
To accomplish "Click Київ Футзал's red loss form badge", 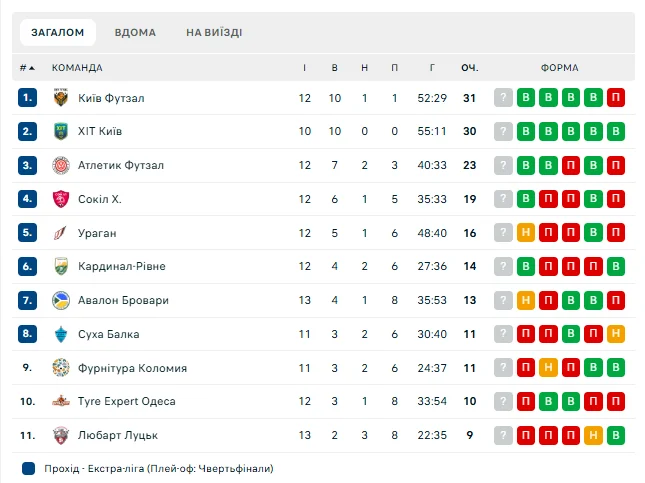I will pos(616,98).
